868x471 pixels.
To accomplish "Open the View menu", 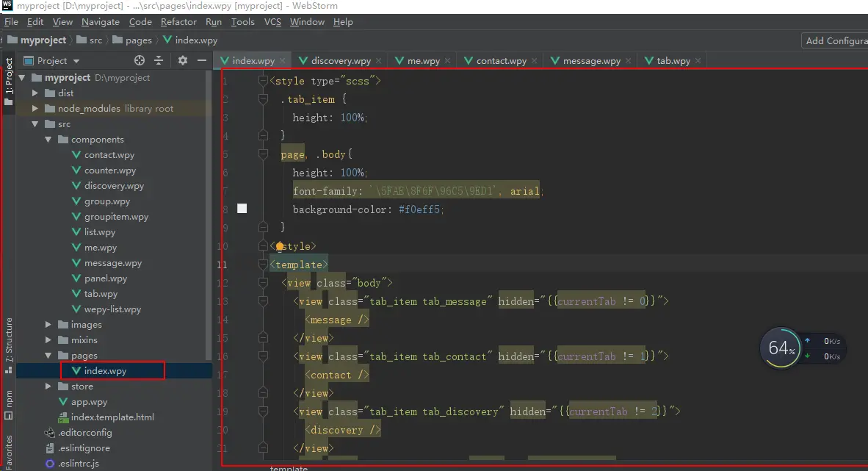I will click(62, 21).
